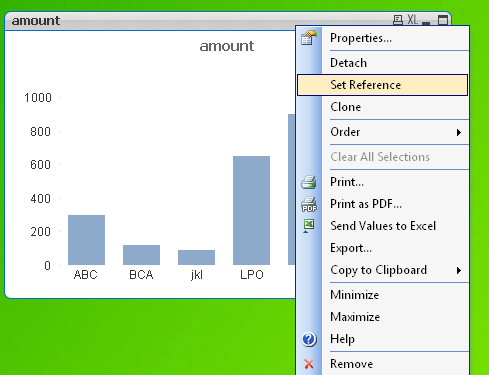The width and height of the screenshot is (489, 375).
Task: Choose Minimize in the context menu
Action: coord(382,295)
